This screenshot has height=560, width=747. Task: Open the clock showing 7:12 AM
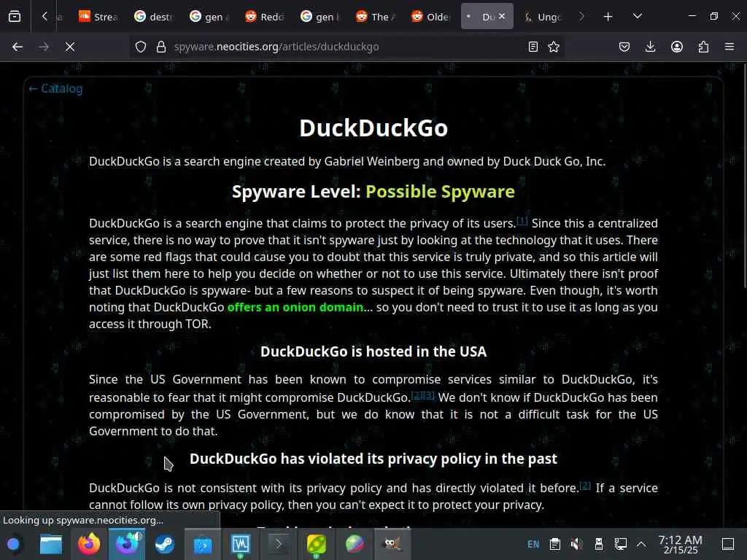tap(681, 544)
